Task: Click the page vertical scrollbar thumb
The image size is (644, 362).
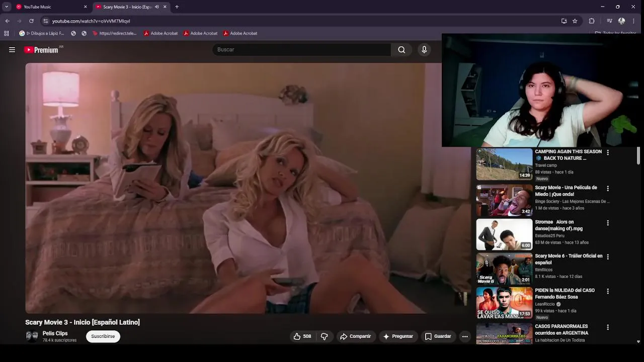Action: [638, 156]
